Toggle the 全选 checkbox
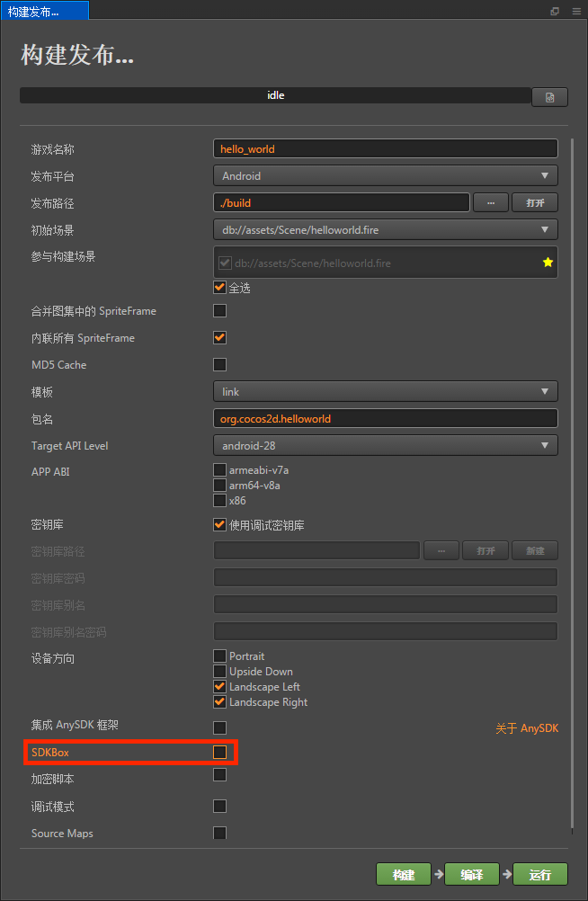588x901 pixels. pyautogui.click(x=219, y=288)
